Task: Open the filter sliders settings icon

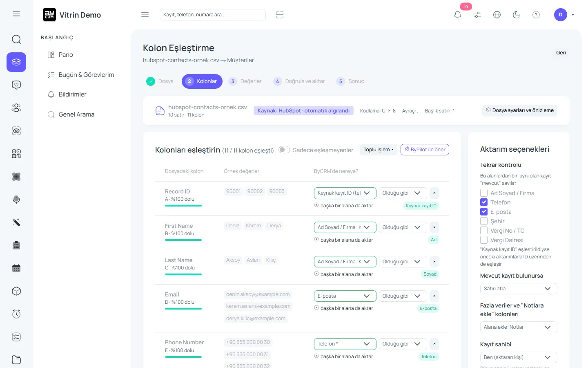Action: 477,15
